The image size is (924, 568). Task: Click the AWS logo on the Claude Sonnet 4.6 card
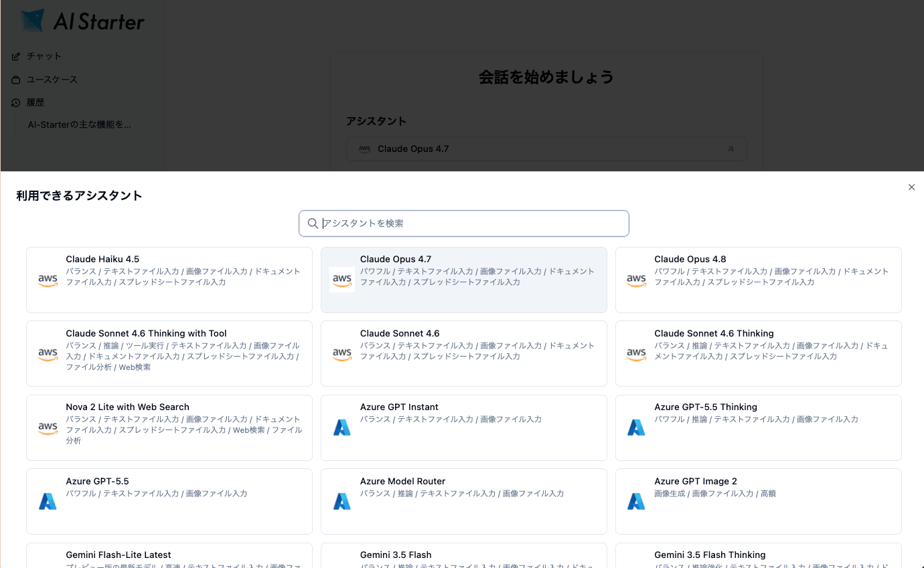(x=342, y=354)
